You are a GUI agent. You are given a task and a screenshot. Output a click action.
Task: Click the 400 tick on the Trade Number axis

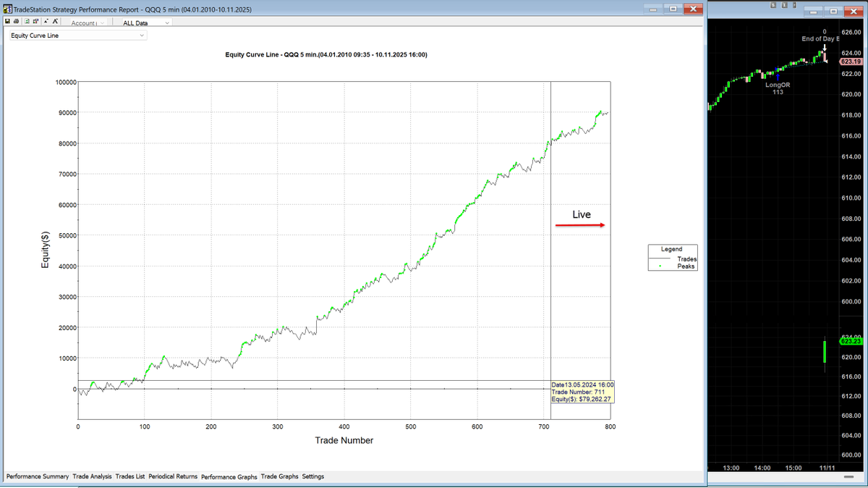click(344, 426)
